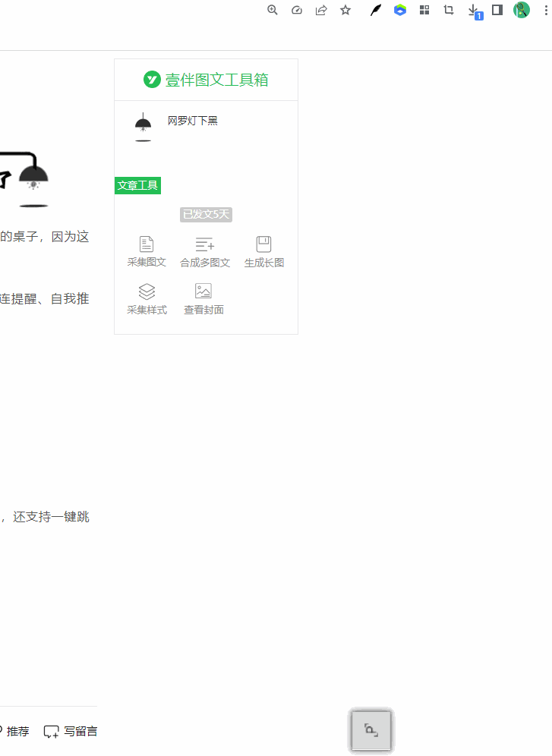Image resolution: width=552 pixels, height=756 pixels.
Task: Bookmark this page with the star icon
Action: point(345,10)
